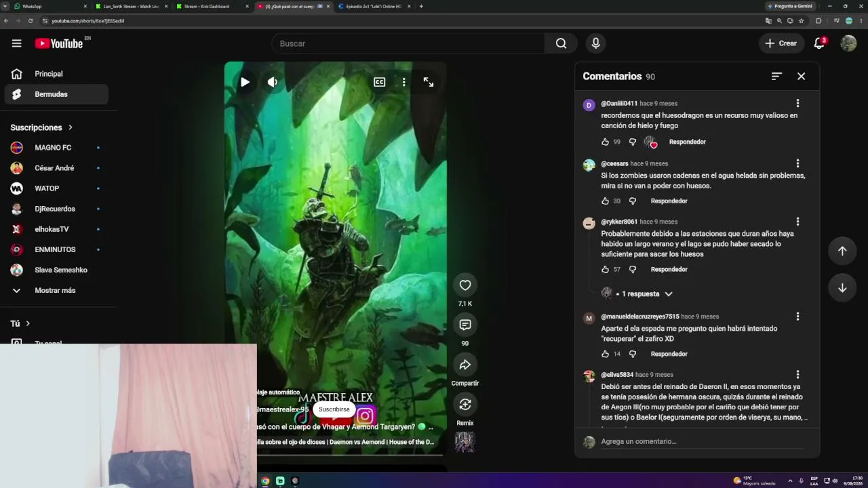Viewport: 868px width, 488px height.
Task: Open options for ceesars' comment
Action: click(797, 163)
